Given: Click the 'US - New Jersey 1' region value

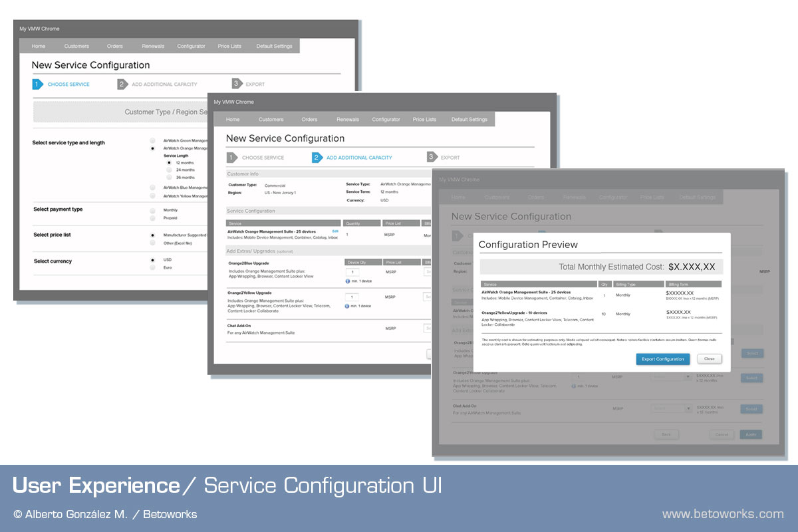Looking at the screenshot, I should click(281, 193).
